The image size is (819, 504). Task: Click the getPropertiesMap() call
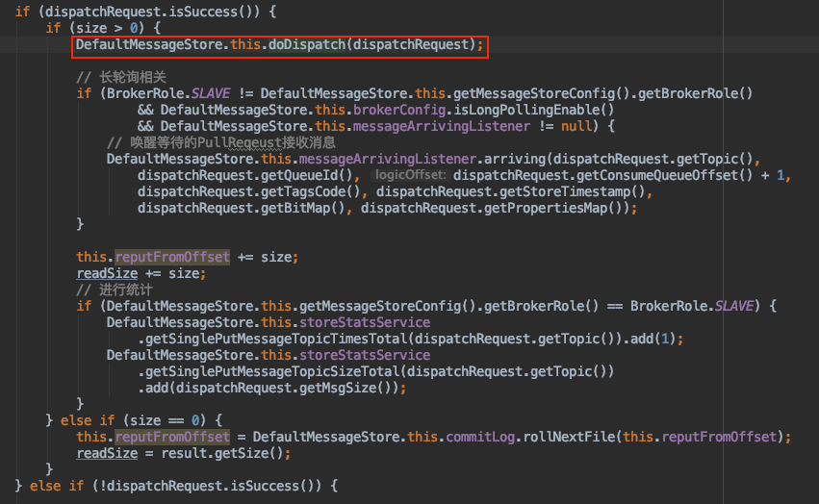[553, 208]
